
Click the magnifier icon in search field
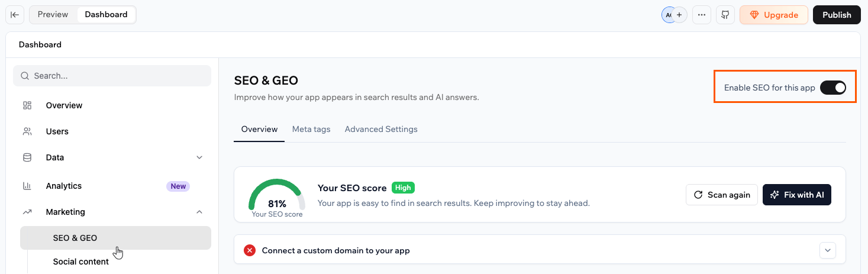tap(25, 76)
